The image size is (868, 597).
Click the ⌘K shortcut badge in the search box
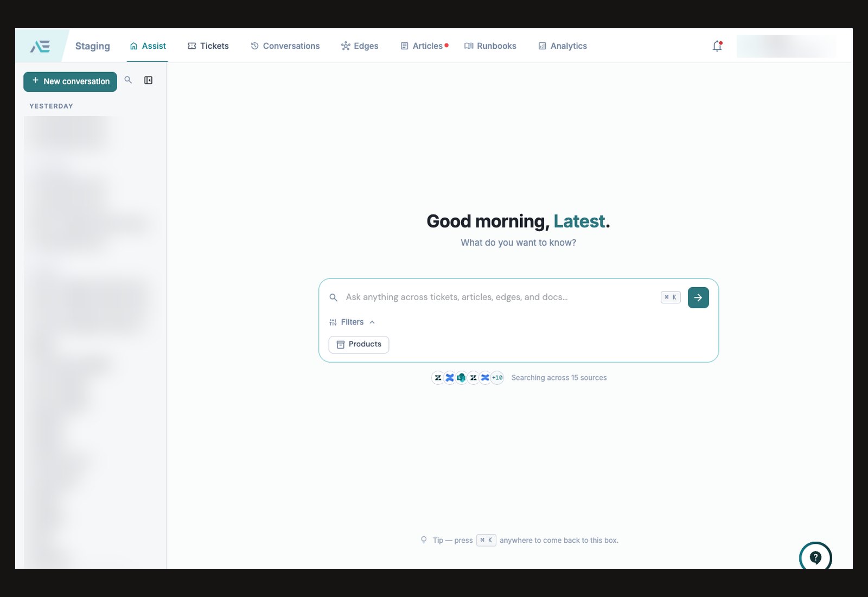pyautogui.click(x=671, y=297)
